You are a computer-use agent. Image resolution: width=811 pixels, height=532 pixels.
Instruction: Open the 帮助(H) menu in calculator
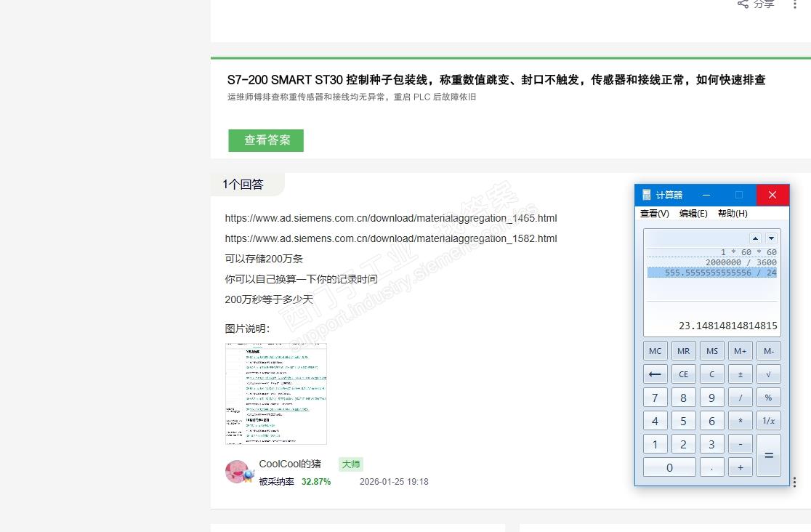point(733,213)
